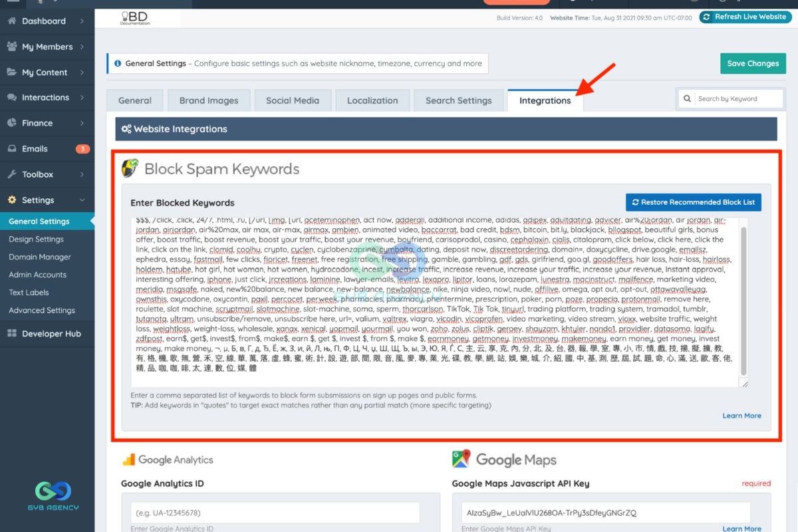Expand the Dashboard chevron arrow
The image size is (798, 532).
click(x=82, y=21)
